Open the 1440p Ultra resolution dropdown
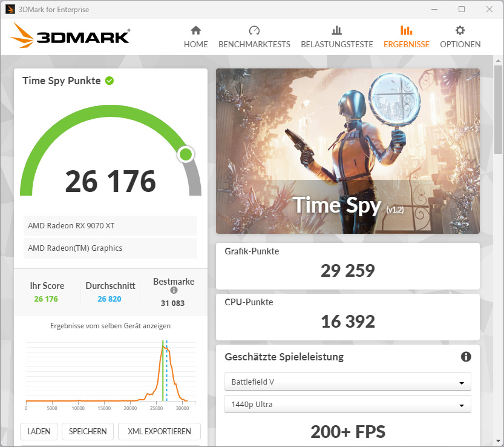This screenshot has width=504, height=447. pos(348,404)
